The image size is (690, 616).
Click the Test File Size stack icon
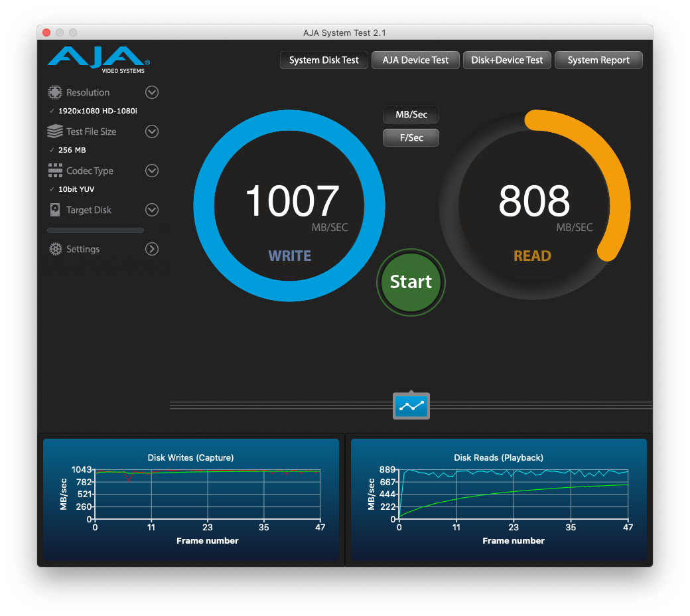(x=55, y=131)
